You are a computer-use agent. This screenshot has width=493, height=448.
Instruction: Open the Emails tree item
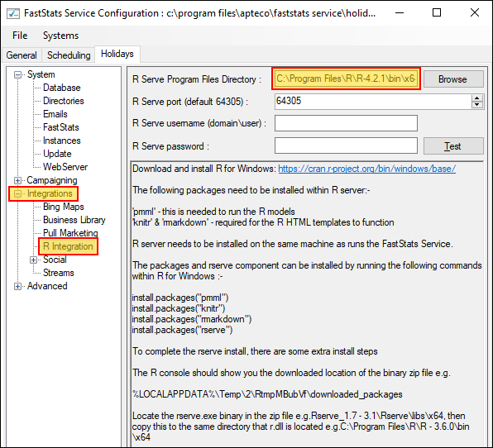(55, 114)
